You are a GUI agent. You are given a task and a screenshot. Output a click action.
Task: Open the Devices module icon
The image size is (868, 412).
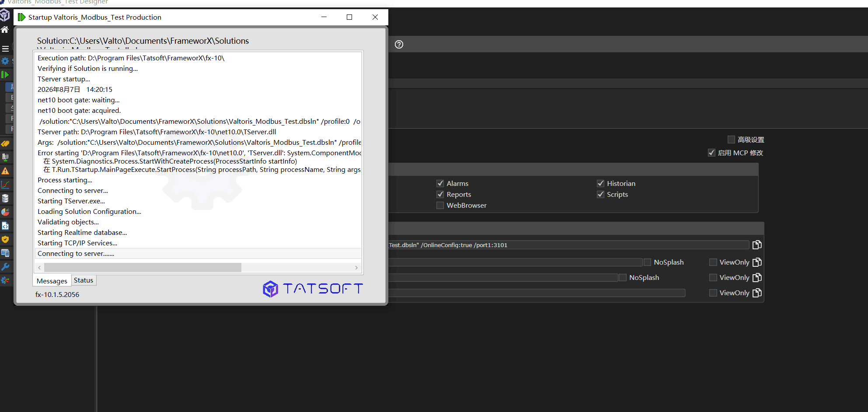tap(5, 157)
